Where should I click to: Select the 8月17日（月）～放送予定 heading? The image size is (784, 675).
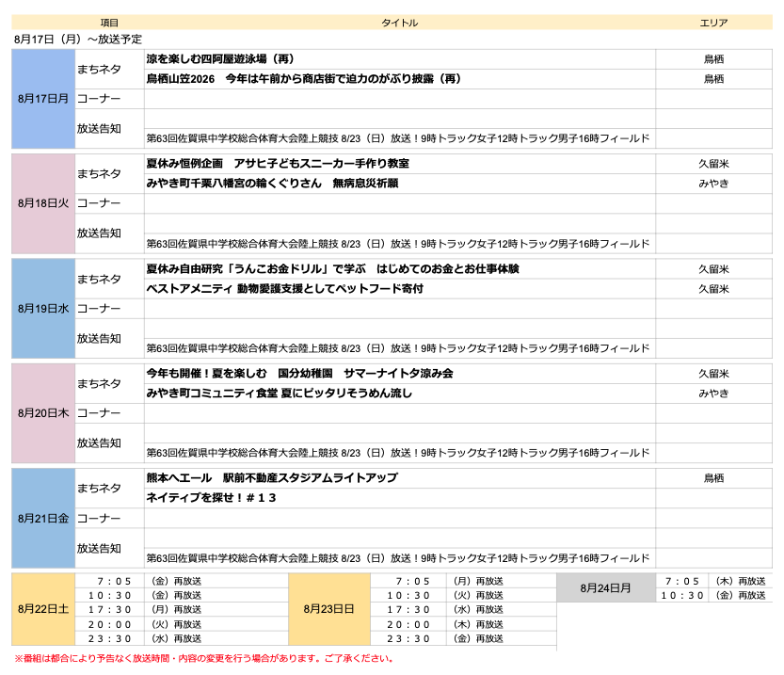pyautogui.click(x=78, y=39)
